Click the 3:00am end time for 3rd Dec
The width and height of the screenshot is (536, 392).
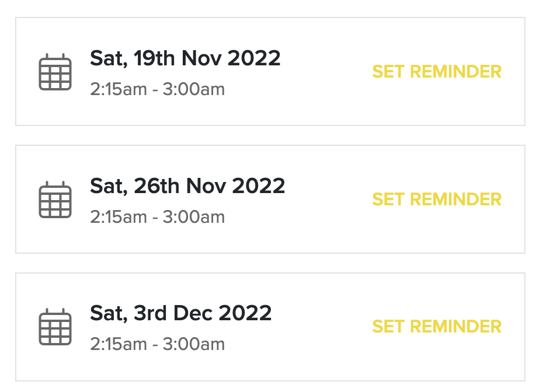tap(193, 344)
